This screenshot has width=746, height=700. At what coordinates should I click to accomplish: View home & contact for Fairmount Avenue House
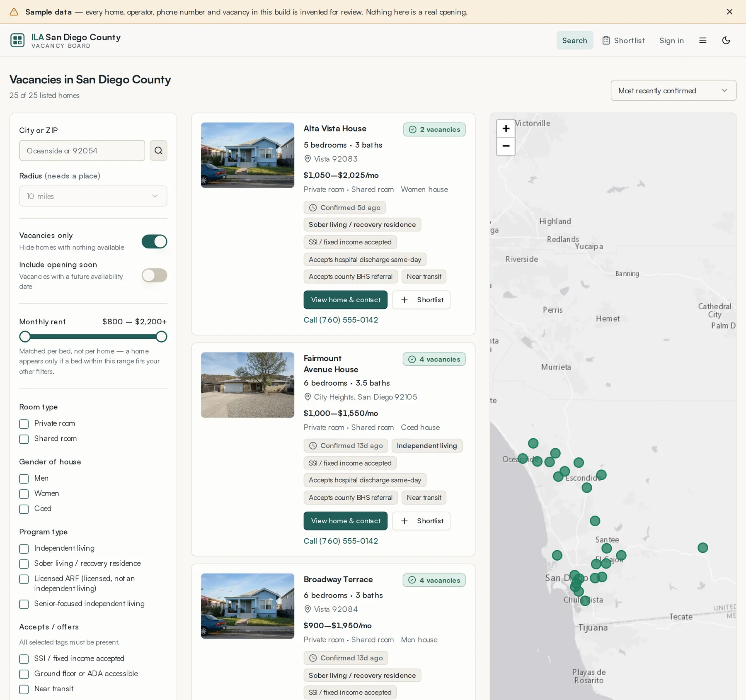[345, 521]
